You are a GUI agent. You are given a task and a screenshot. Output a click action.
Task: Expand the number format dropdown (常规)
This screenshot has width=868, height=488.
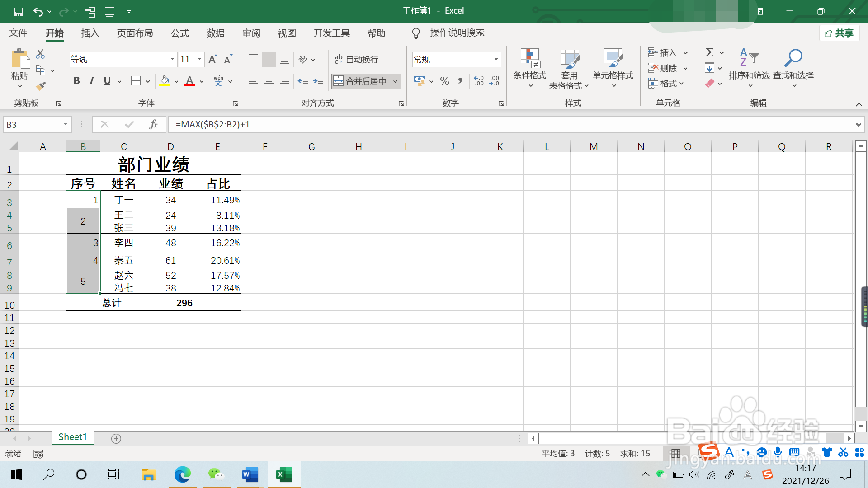click(x=496, y=59)
